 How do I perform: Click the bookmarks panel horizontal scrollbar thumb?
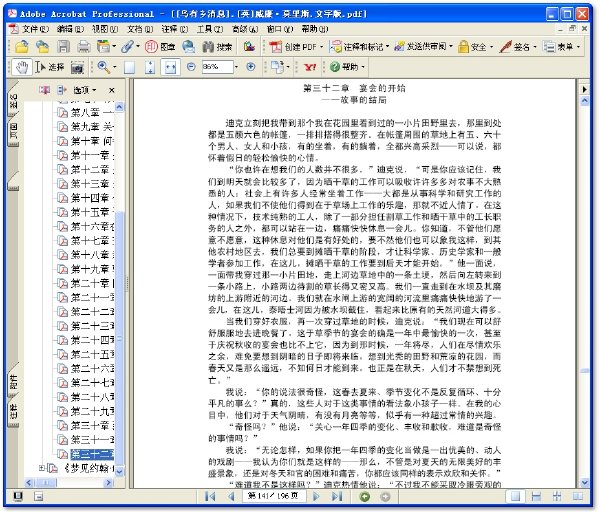(45, 483)
